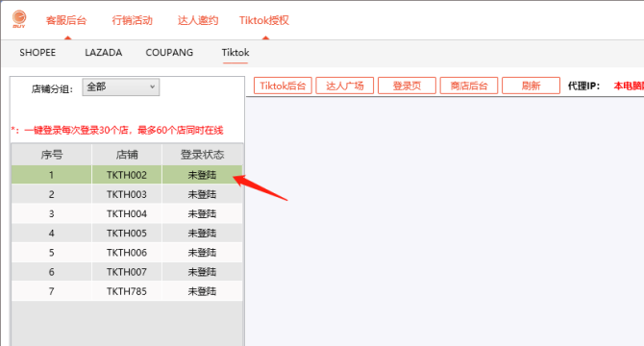644x346 pixels.
Task: Click the 商店后台 button
Action: click(469, 86)
